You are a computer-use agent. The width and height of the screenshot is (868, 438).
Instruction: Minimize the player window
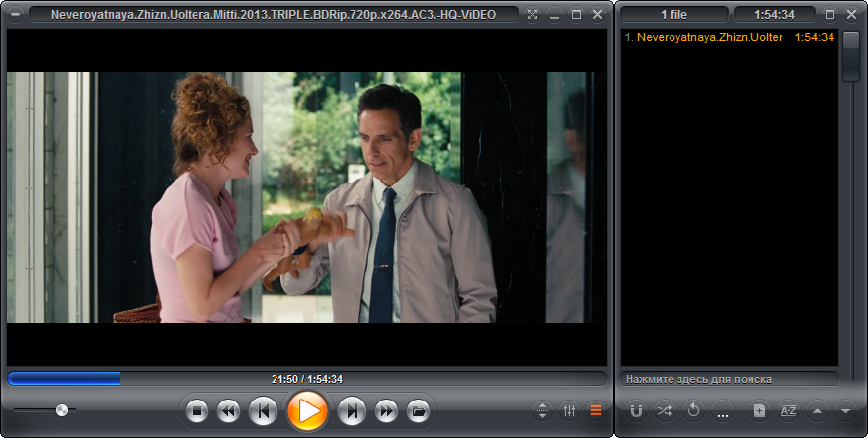click(x=554, y=15)
